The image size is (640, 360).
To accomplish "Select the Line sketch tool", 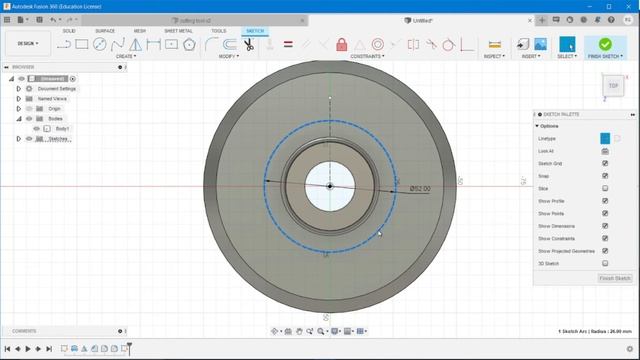I will point(64,44).
